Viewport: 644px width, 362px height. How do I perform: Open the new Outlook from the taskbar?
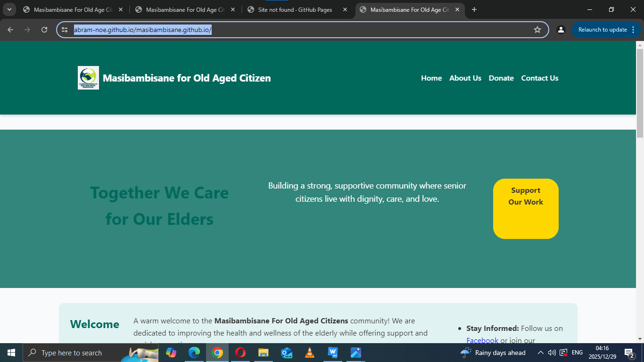pos(287,353)
